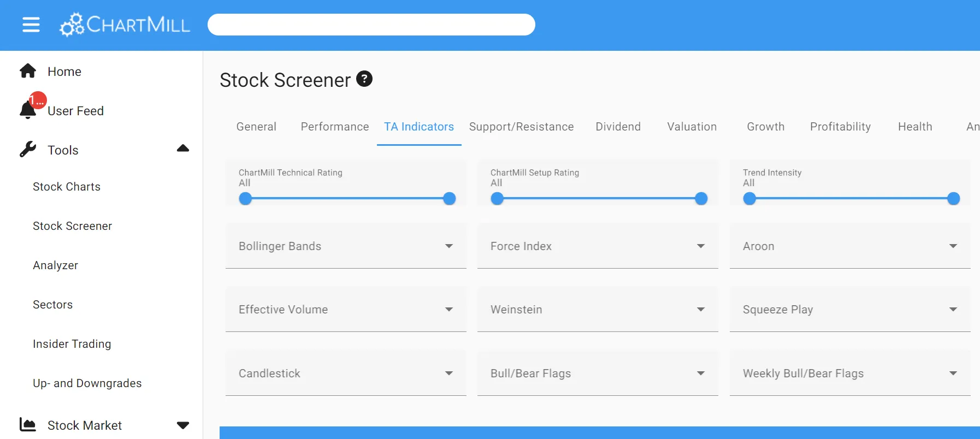Click ChartMill Technical Rating left slider handle
Screen dimensions: 980x439
point(246,199)
